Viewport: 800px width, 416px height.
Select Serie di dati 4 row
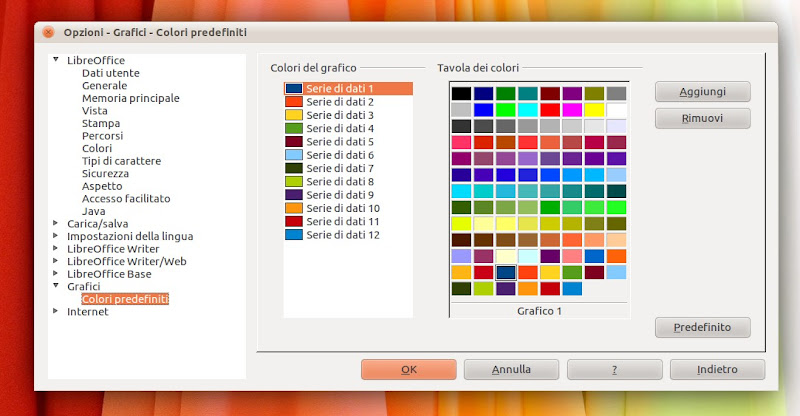pos(348,128)
